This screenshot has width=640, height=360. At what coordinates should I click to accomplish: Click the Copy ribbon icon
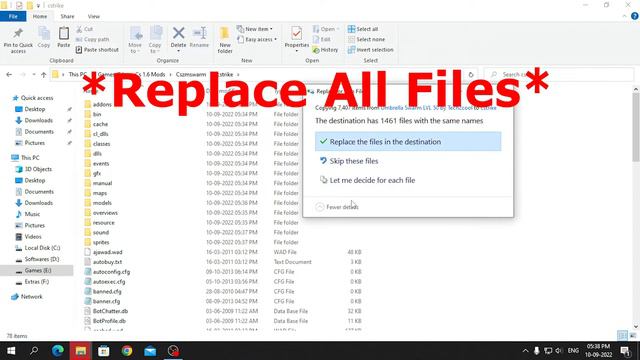click(x=44, y=37)
